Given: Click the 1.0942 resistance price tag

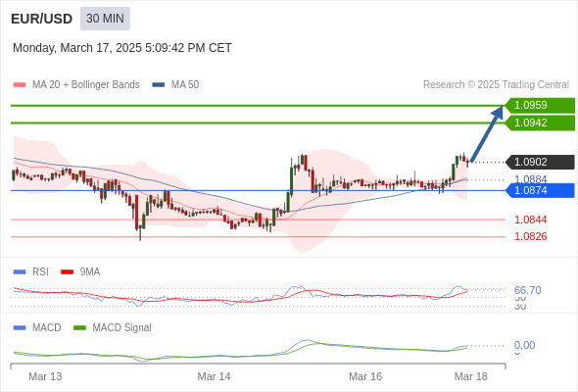Looking at the screenshot, I should (540, 122).
